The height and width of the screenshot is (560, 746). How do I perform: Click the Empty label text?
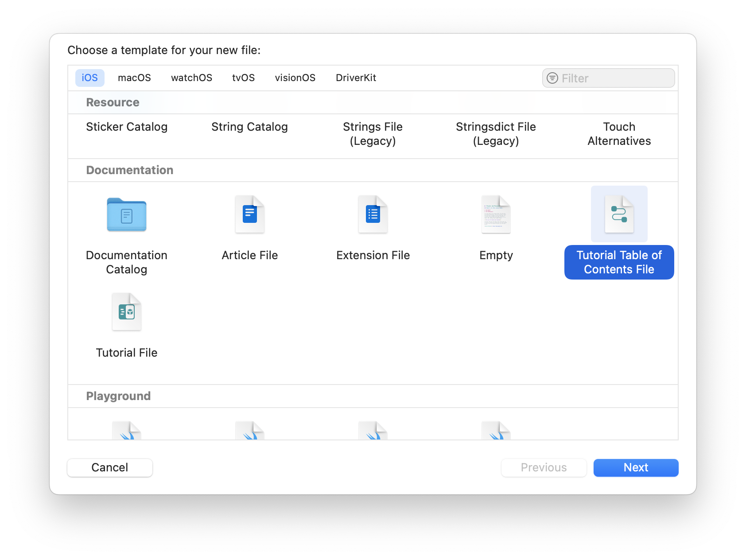pos(496,256)
